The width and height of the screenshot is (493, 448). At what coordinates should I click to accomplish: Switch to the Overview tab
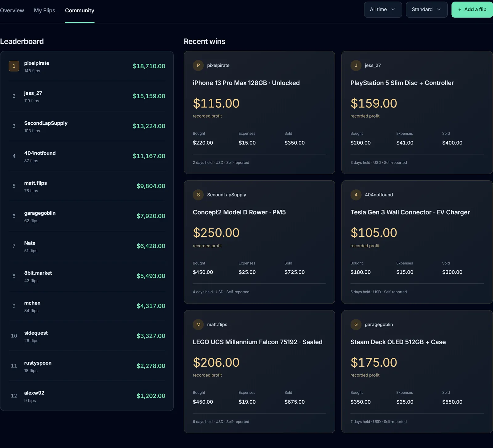tap(12, 10)
